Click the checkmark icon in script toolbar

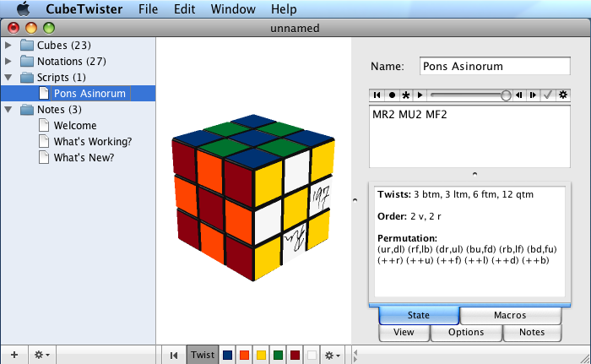coord(548,95)
